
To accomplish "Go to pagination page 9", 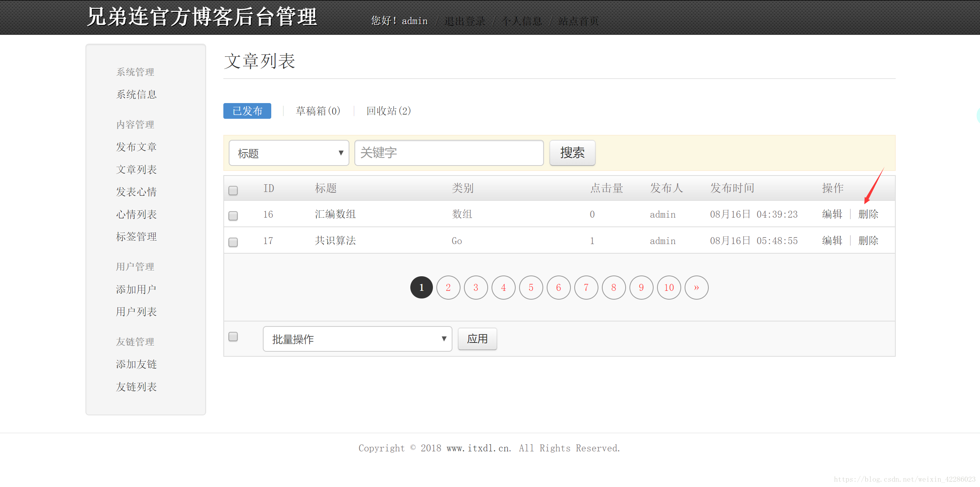I will 641,287.
